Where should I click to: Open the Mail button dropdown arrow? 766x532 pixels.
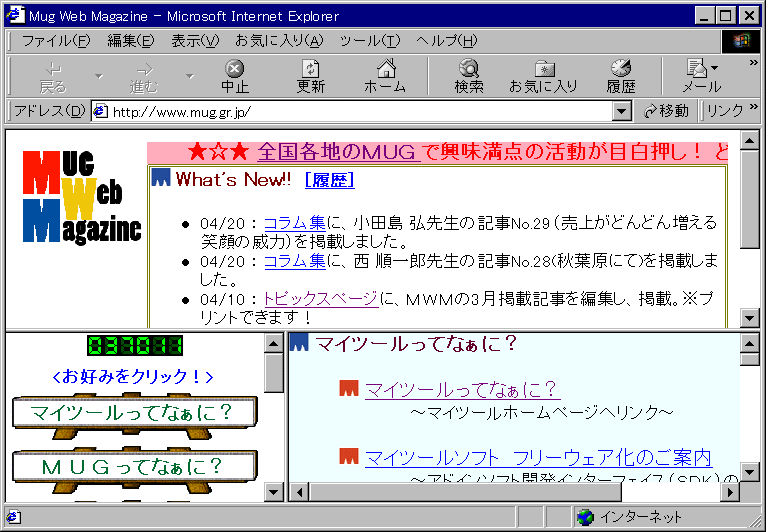[715, 68]
